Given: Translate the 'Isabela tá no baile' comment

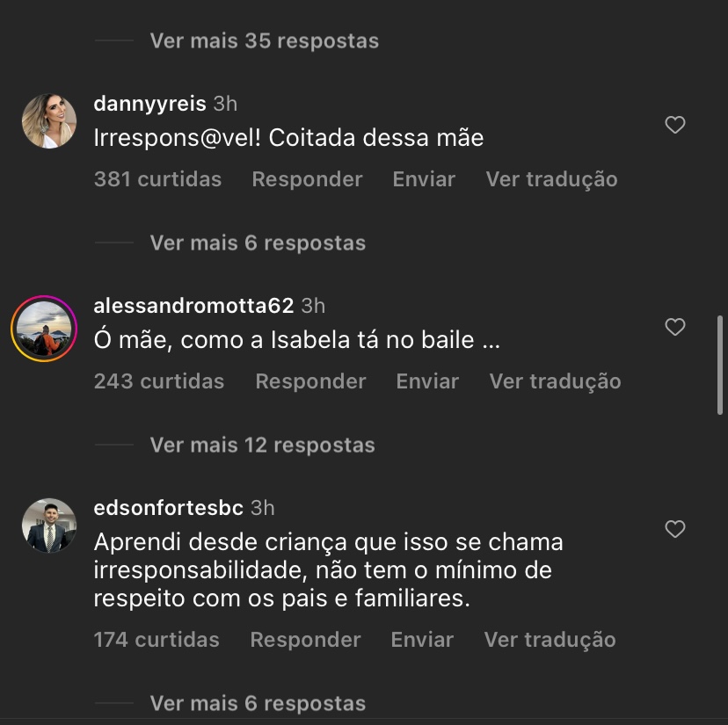Looking at the screenshot, I should tap(555, 381).
